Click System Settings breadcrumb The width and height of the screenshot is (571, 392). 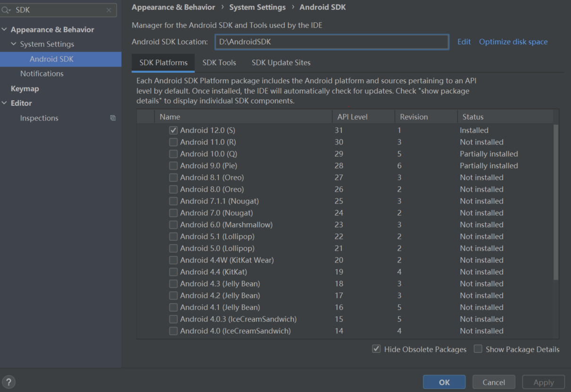click(257, 7)
